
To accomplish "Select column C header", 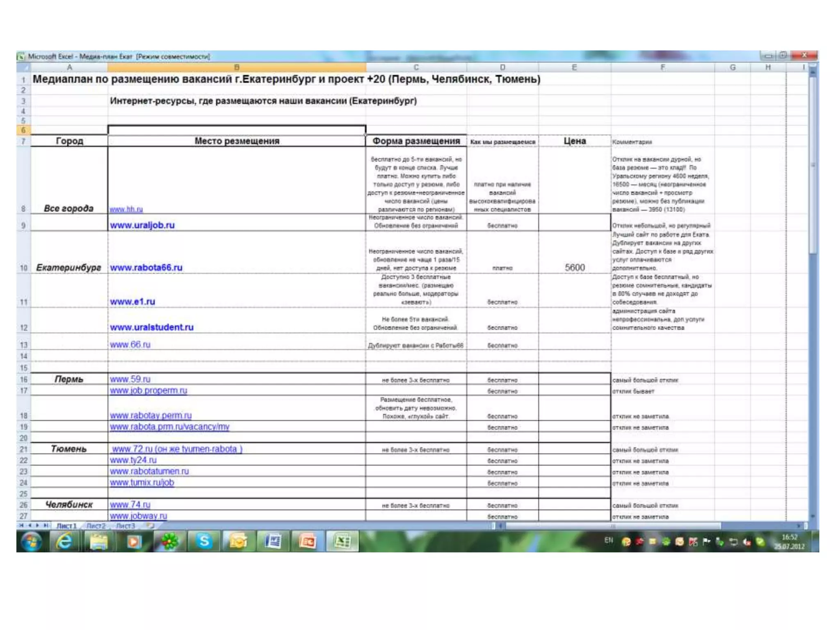I will coord(416,67).
